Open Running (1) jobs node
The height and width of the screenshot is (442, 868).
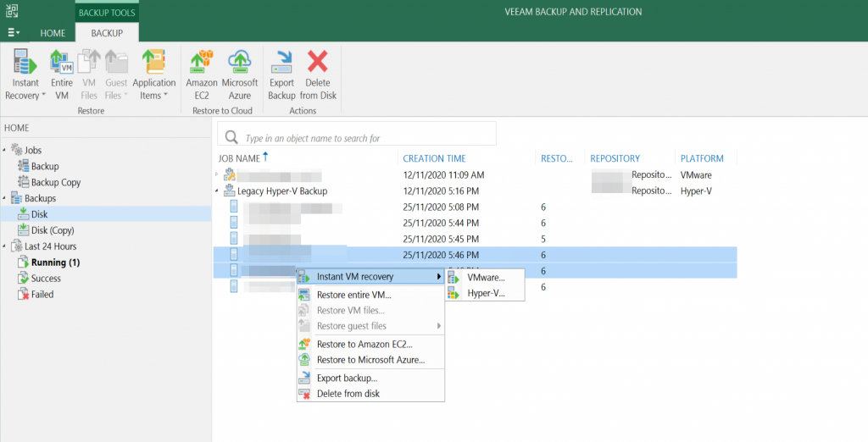55,262
